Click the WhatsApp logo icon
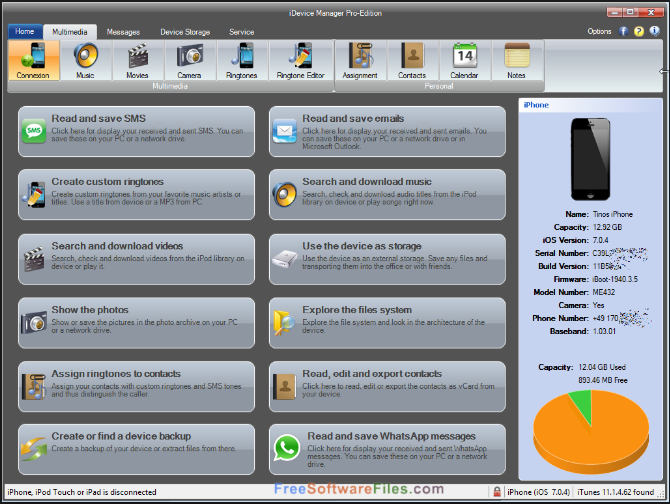This screenshot has height=504, width=670. tap(287, 448)
